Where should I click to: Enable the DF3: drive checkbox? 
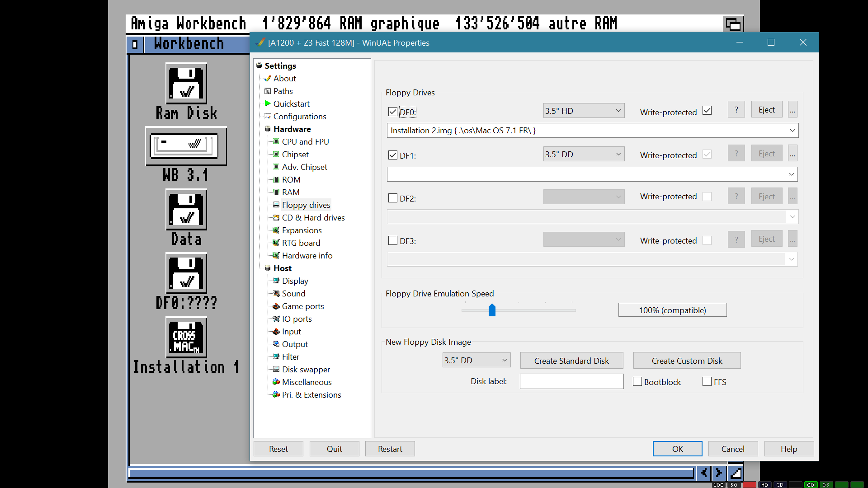[x=393, y=240]
